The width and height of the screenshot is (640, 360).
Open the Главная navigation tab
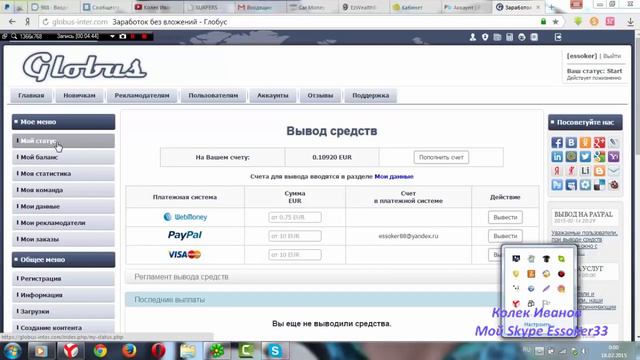(x=31, y=96)
